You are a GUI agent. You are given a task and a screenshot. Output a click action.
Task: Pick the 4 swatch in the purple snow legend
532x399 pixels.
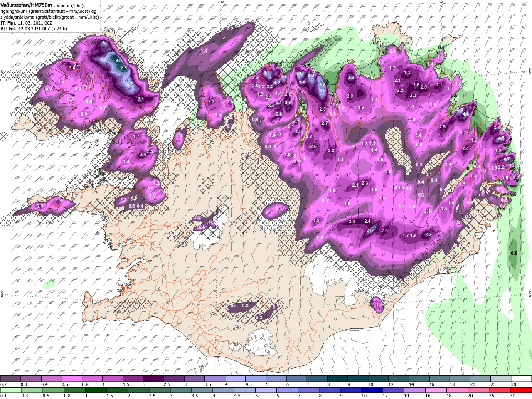click(x=236, y=379)
